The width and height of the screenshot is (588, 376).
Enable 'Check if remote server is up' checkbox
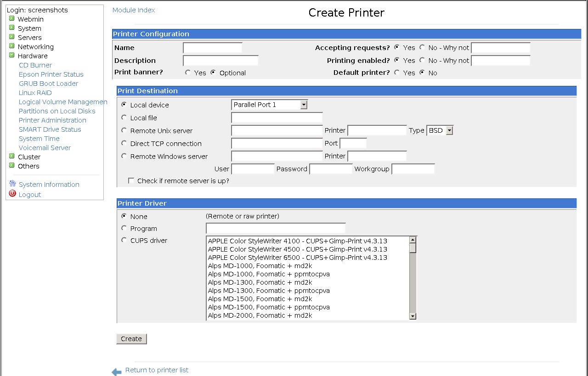131,181
